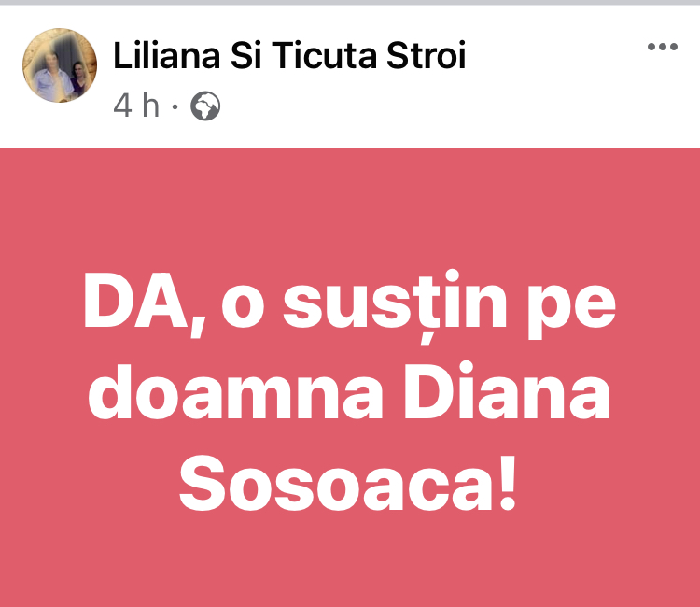Click the dot separator beside the timestamp

pyautogui.click(x=175, y=106)
